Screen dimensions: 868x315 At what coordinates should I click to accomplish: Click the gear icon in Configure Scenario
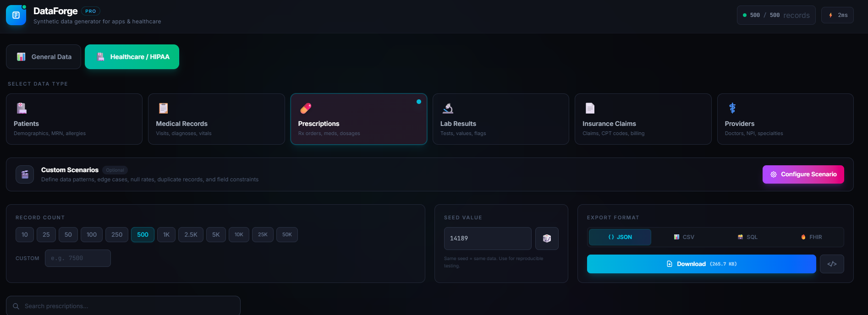coord(774,174)
